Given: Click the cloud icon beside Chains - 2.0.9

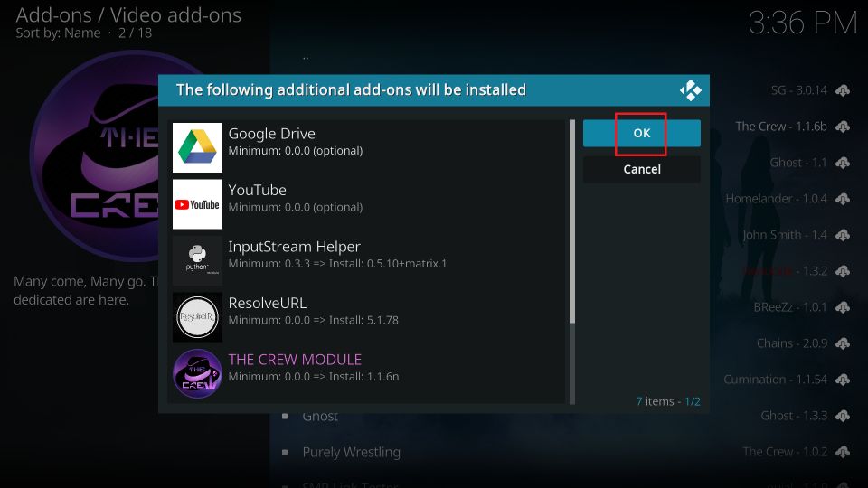Looking at the screenshot, I should (x=843, y=343).
